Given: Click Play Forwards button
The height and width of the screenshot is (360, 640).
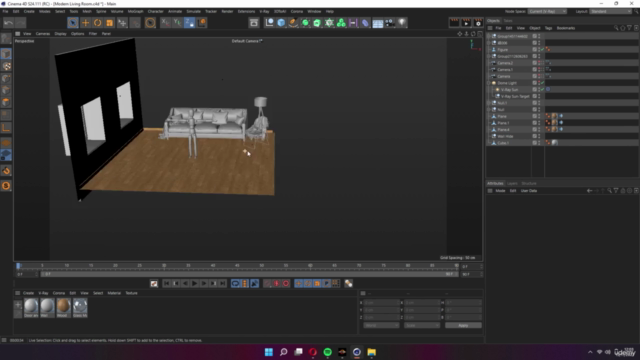Looking at the screenshot, I should [x=194, y=283].
